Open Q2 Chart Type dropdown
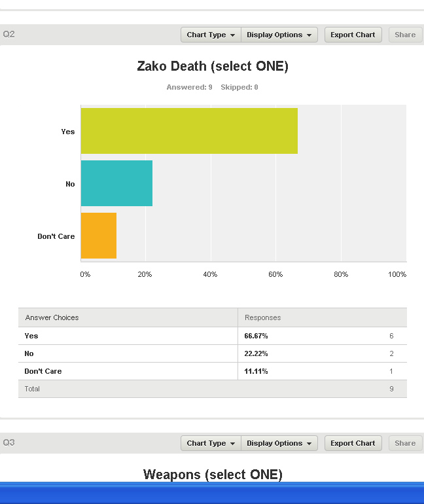Screen dimensions: 424x504 point(210,35)
